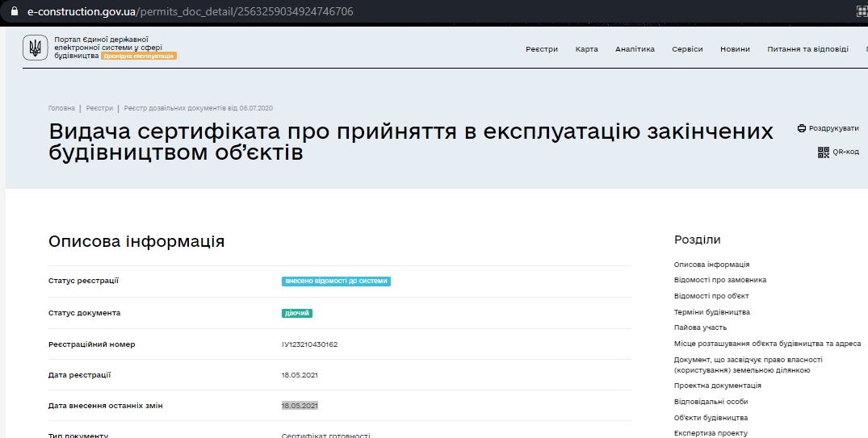This screenshot has width=868, height=438.
Task: Click the Дата внесення останніх змін label
Action: (105, 406)
